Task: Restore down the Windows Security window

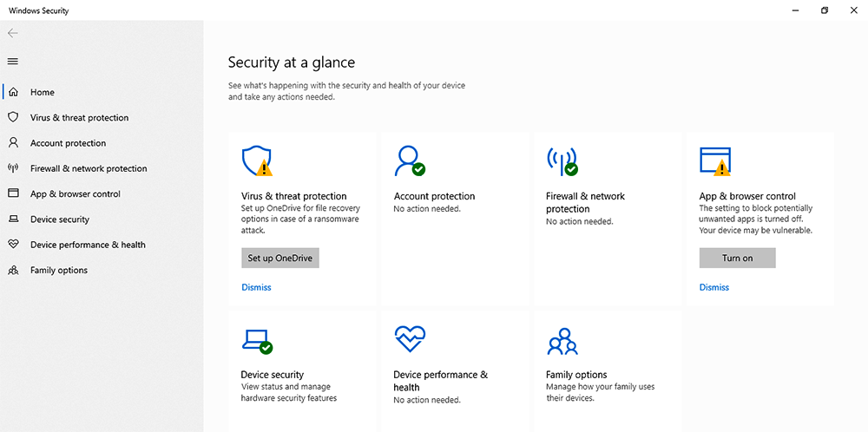Action: 825,10
